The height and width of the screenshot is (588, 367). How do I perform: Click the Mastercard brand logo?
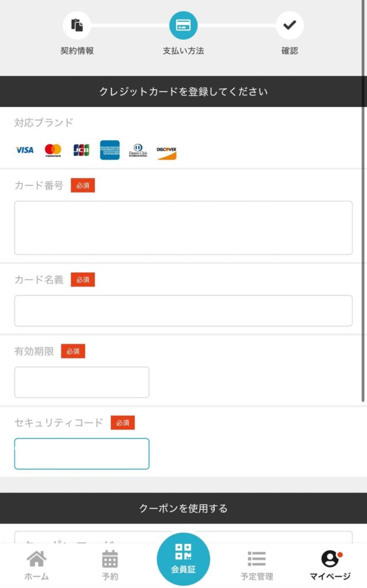click(53, 150)
